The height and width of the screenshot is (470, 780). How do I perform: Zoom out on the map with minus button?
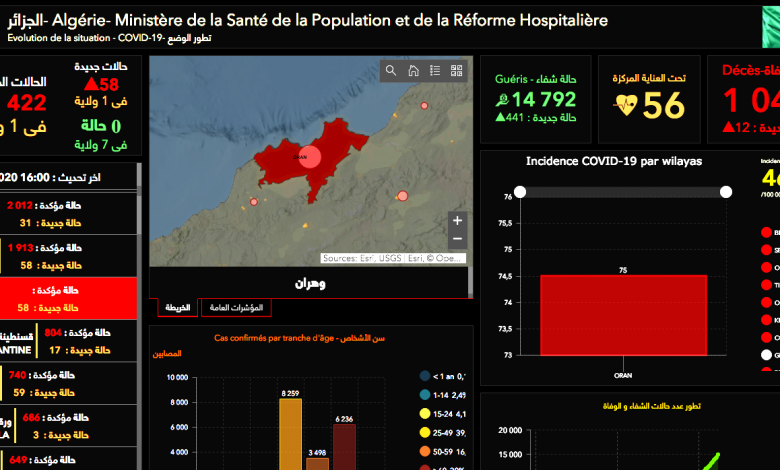tap(458, 239)
